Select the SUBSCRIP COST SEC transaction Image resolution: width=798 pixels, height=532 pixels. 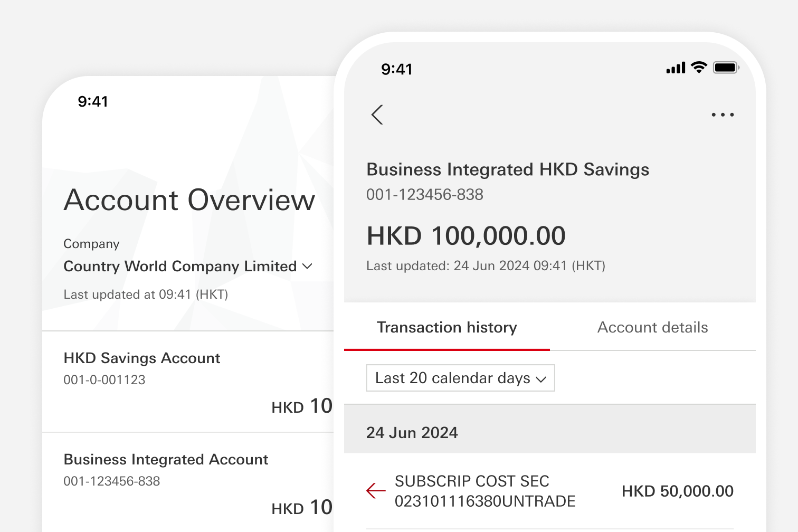(x=484, y=491)
